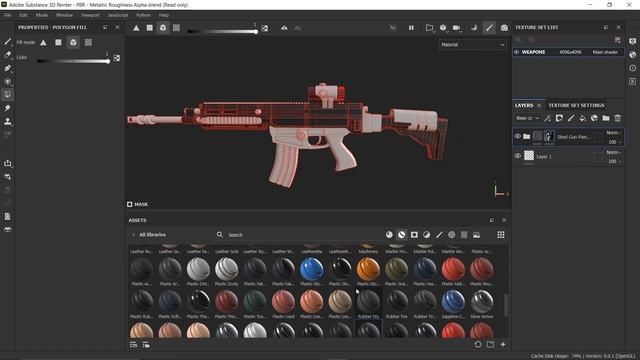Open the Material viewport mode dropdown
The width and height of the screenshot is (640, 360).
point(472,45)
